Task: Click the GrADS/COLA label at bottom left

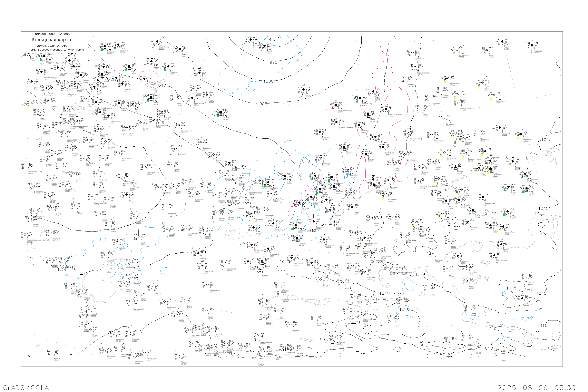Action: point(26,387)
